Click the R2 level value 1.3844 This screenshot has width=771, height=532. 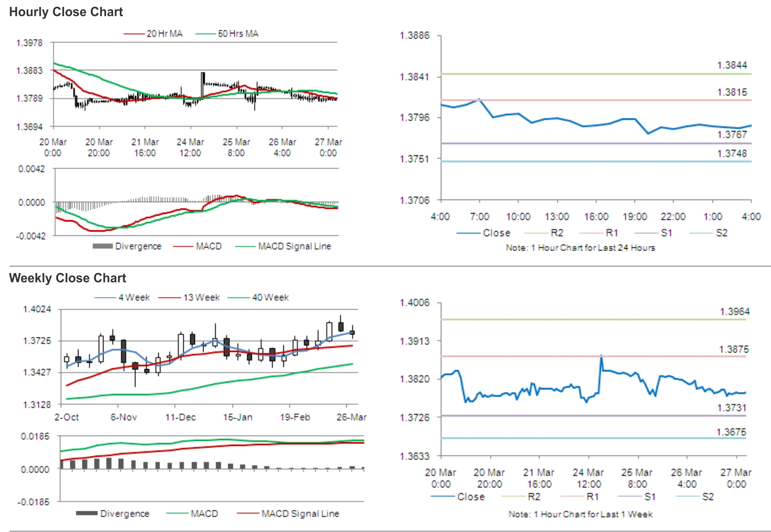tap(732, 65)
